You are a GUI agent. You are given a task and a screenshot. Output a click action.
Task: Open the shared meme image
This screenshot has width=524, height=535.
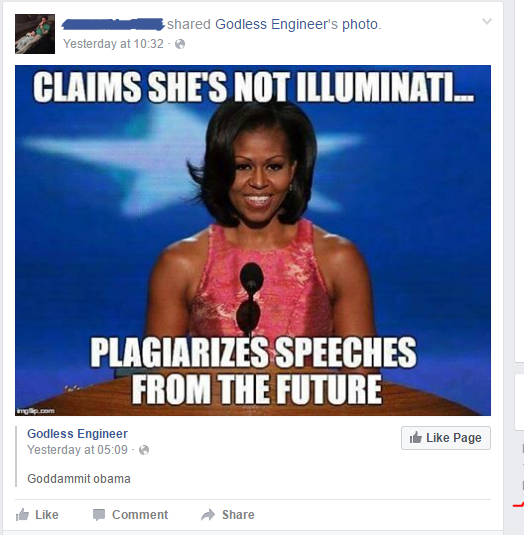pos(253,240)
